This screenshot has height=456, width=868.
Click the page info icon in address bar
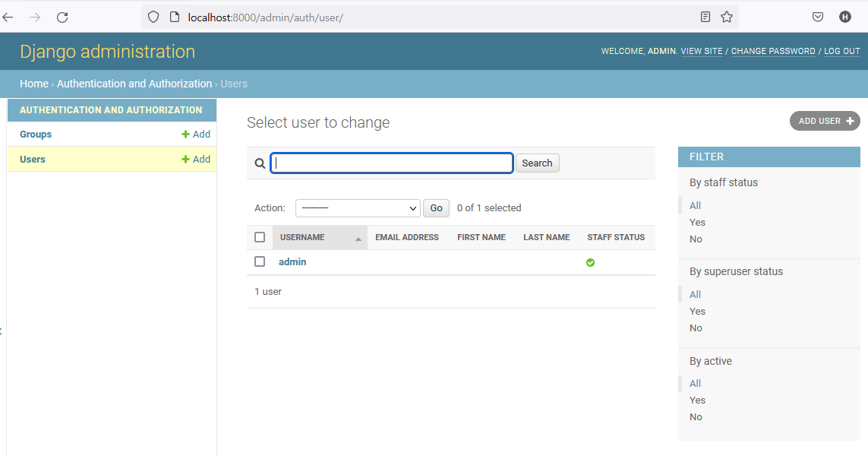175,17
